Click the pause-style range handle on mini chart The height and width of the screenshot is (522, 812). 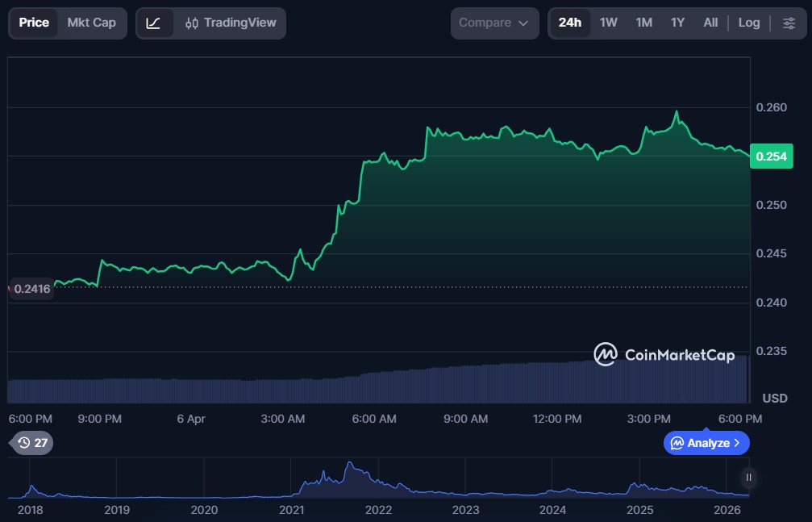748,478
